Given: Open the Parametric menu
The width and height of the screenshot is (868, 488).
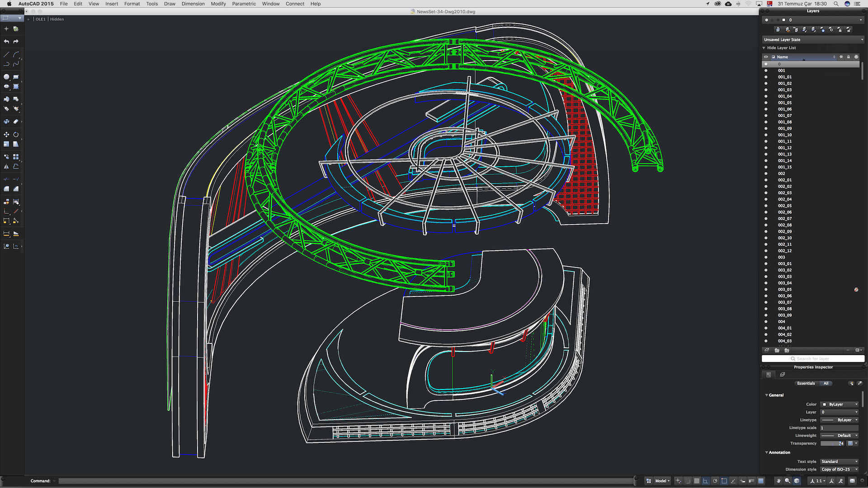Looking at the screenshot, I should click(244, 4).
